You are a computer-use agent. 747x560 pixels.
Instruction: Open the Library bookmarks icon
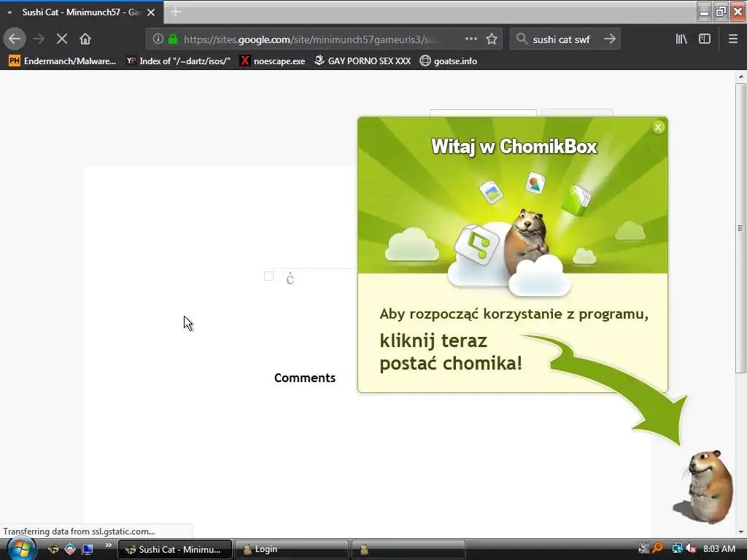681,39
